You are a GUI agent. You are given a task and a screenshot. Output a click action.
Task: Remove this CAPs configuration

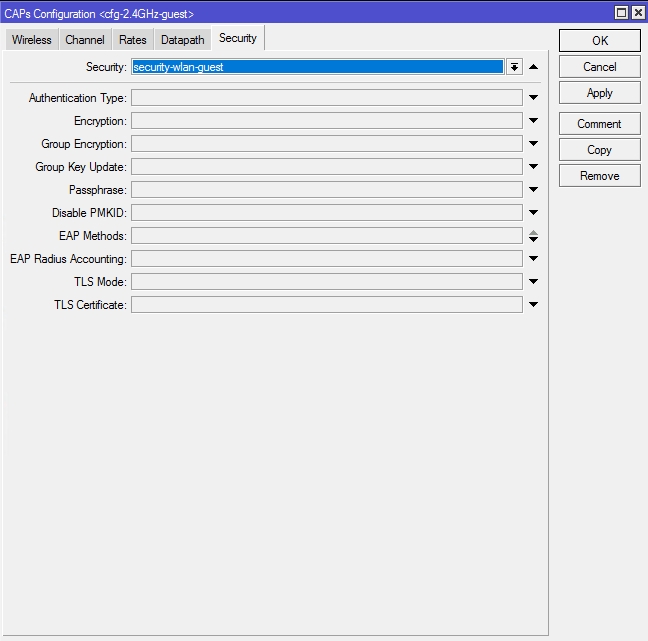tap(600, 176)
